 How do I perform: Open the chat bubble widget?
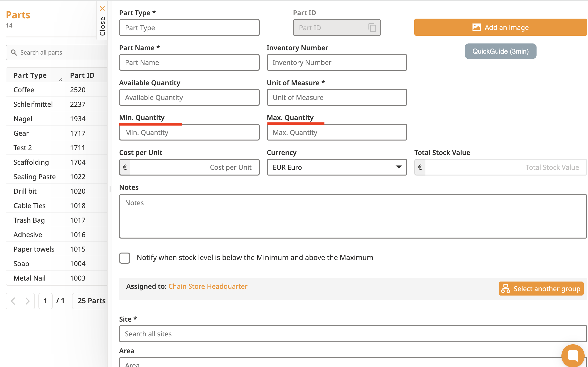point(573,356)
